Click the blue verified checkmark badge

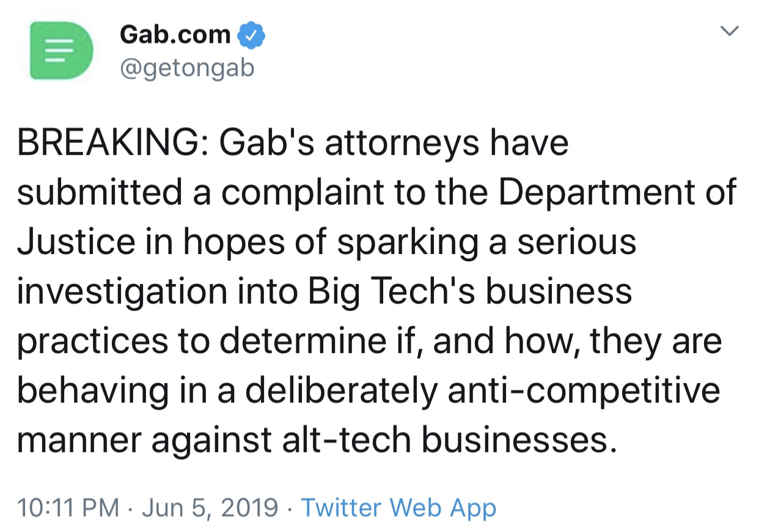251,35
